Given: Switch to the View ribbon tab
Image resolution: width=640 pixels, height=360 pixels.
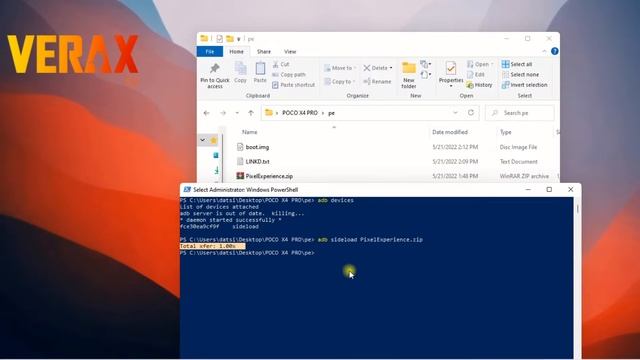Looking at the screenshot, I should click(290, 51).
